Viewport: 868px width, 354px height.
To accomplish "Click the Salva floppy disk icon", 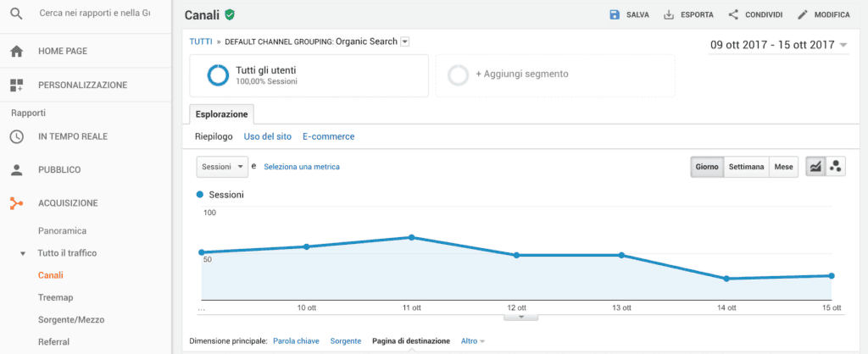I will pos(615,15).
